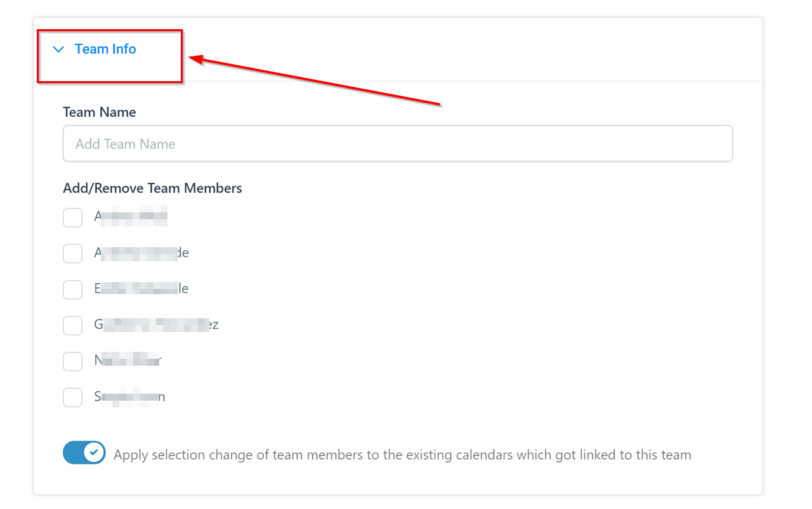Click the Team Name field label

[x=100, y=112]
